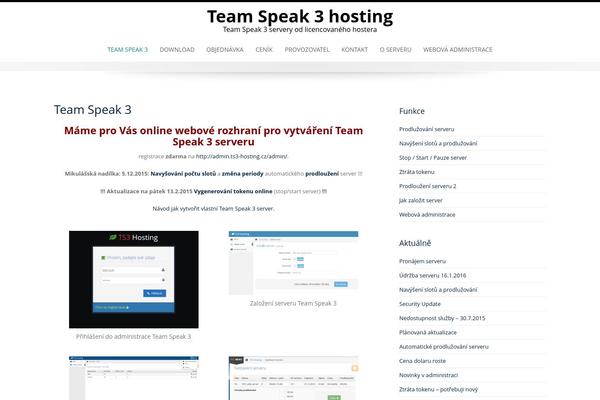Open Navýšení slotů a prodlužování under Aktuálně

tap(438, 290)
